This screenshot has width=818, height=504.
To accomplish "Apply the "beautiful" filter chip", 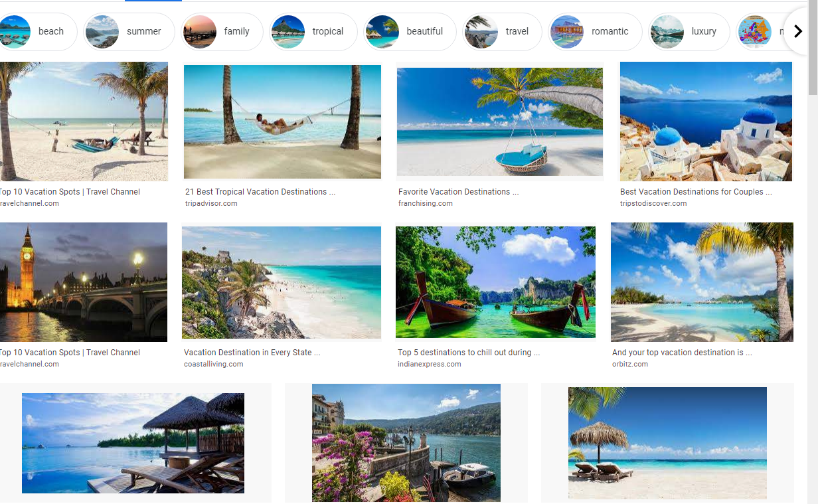I will tap(410, 31).
